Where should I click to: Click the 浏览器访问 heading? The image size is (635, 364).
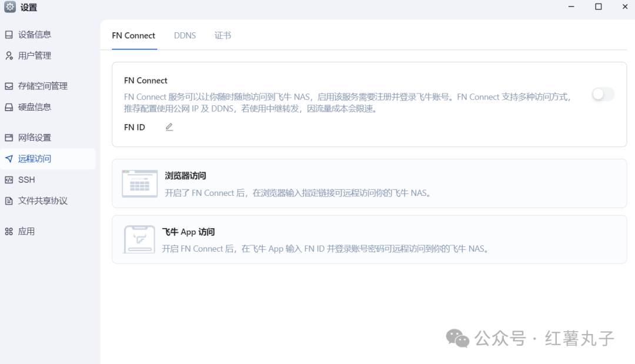pos(185,176)
